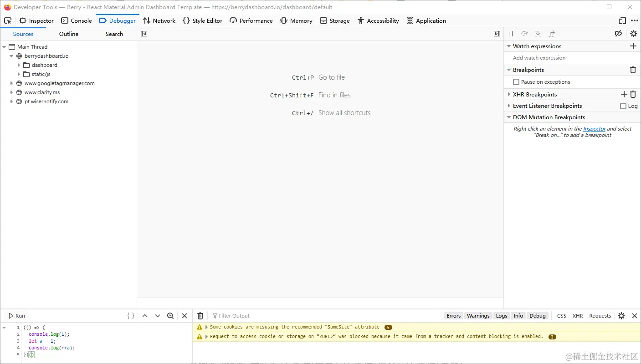Click the step over icon

pyautogui.click(x=524, y=34)
